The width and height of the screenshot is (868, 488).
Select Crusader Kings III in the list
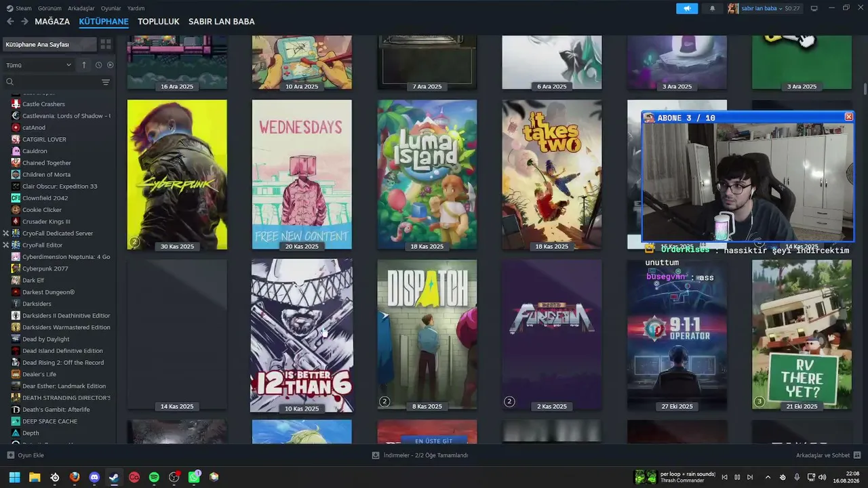coord(46,222)
